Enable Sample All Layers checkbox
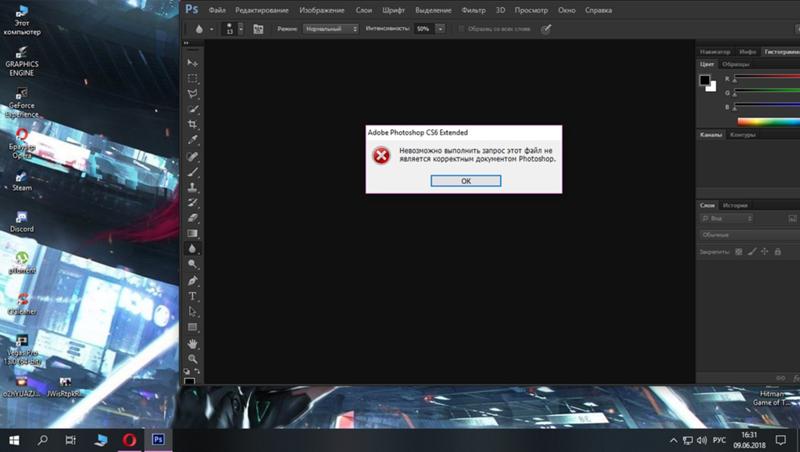This screenshot has width=800, height=452. tap(461, 29)
